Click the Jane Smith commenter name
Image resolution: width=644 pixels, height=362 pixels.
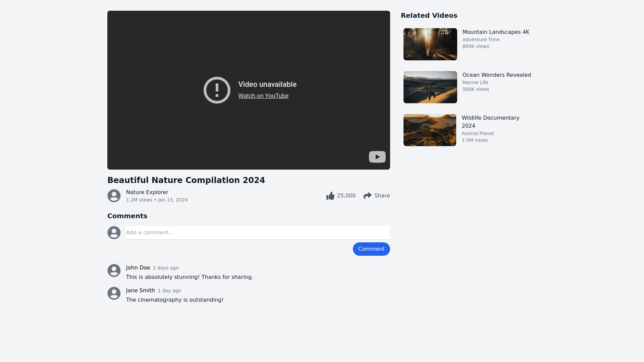[141, 291]
